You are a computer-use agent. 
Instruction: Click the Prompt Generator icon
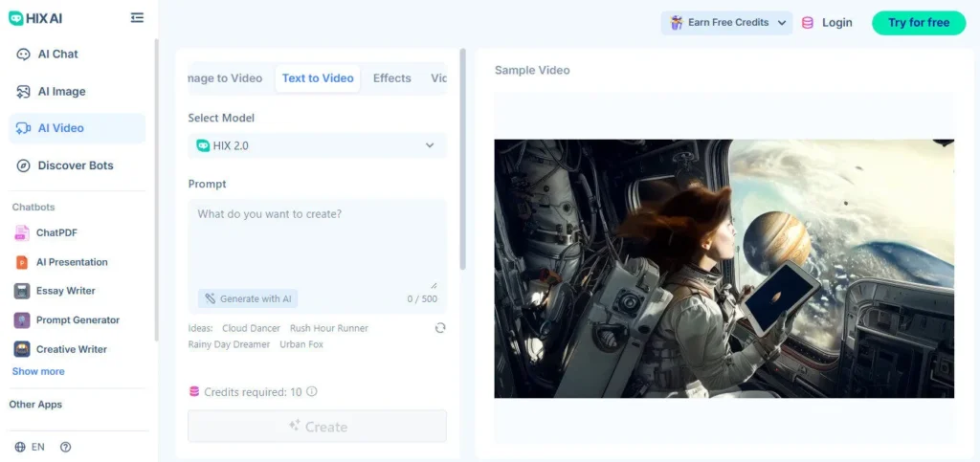[x=22, y=320]
